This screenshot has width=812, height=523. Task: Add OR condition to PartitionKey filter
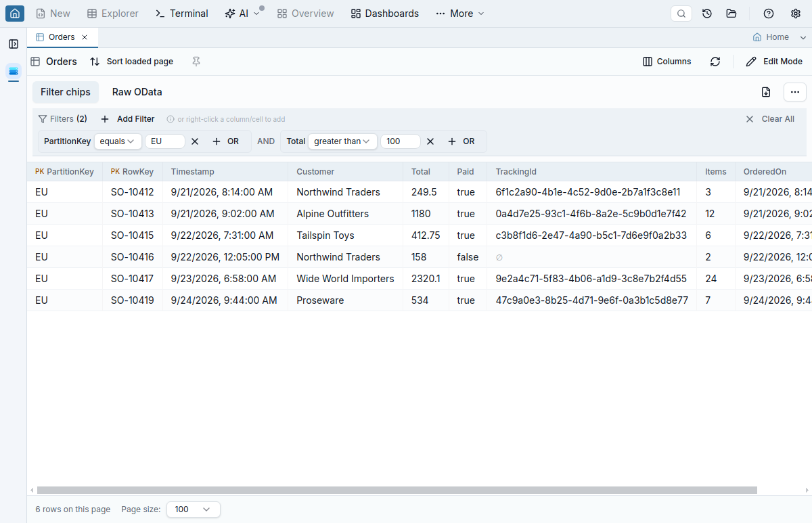tap(226, 141)
